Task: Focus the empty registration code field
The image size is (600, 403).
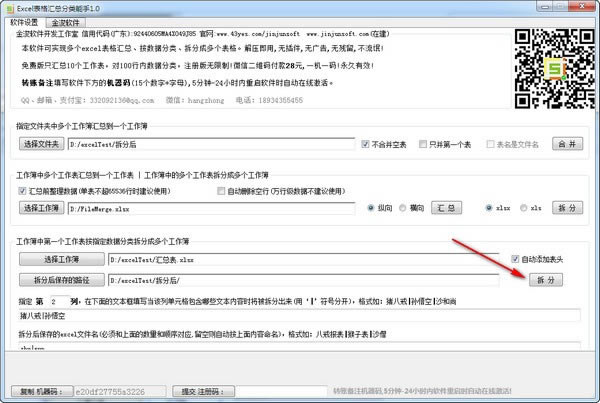Action: pyautogui.click(x=281, y=391)
